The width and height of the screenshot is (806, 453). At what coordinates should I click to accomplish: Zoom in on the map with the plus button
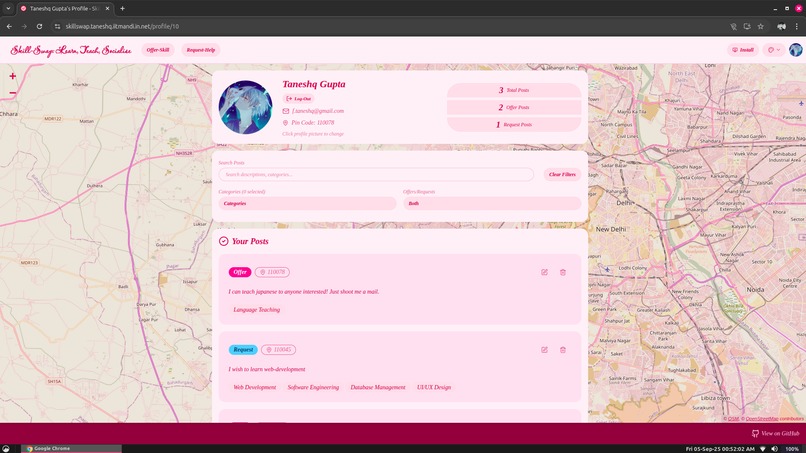click(12, 76)
